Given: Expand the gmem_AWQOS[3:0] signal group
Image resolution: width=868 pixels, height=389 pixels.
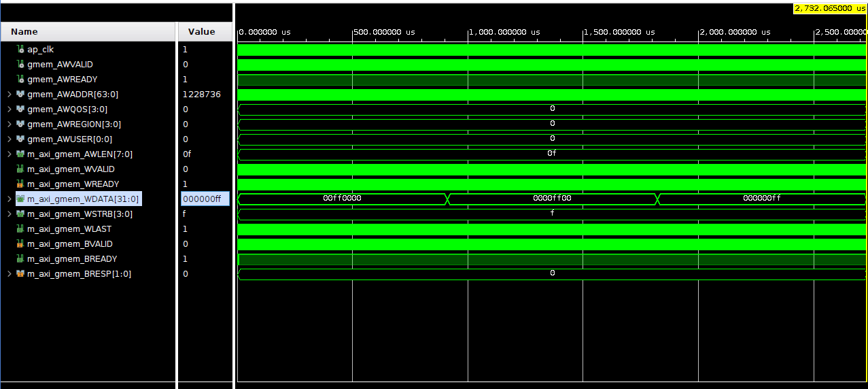Looking at the screenshot, I should point(10,109).
